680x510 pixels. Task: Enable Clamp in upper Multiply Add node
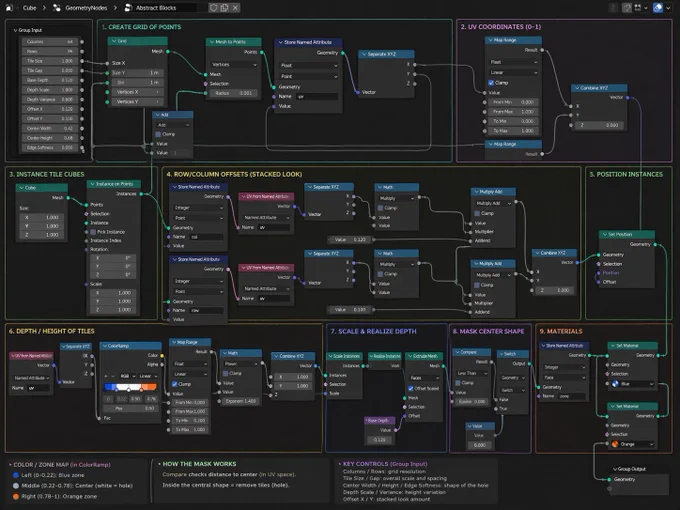(x=477, y=213)
